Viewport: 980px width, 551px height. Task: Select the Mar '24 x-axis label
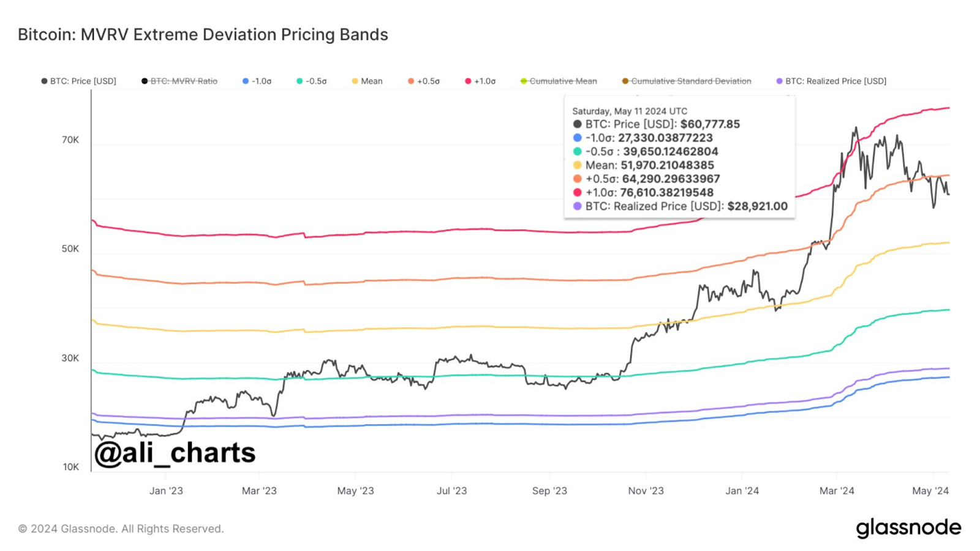pyautogui.click(x=837, y=490)
